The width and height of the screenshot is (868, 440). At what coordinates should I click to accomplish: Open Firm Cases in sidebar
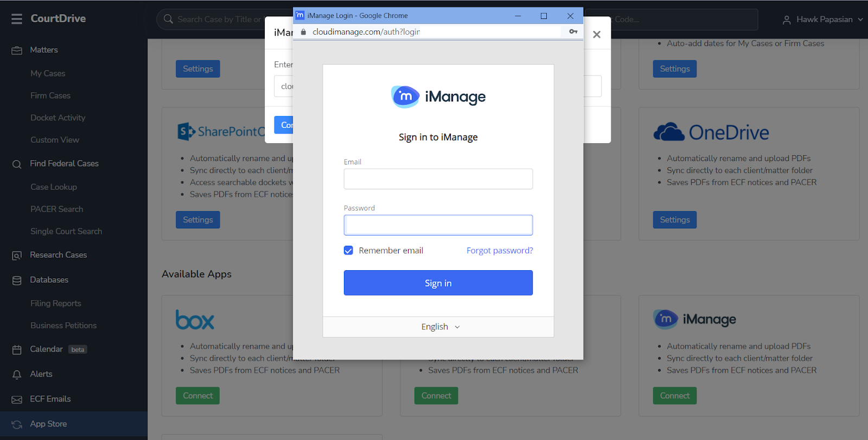click(x=50, y=95)
